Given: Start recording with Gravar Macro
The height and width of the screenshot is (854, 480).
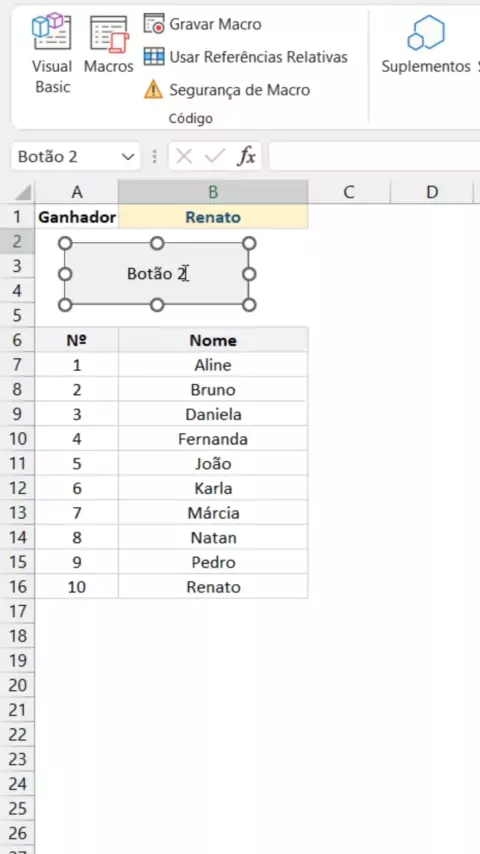Looking at the screenshot, I should 203,25.
